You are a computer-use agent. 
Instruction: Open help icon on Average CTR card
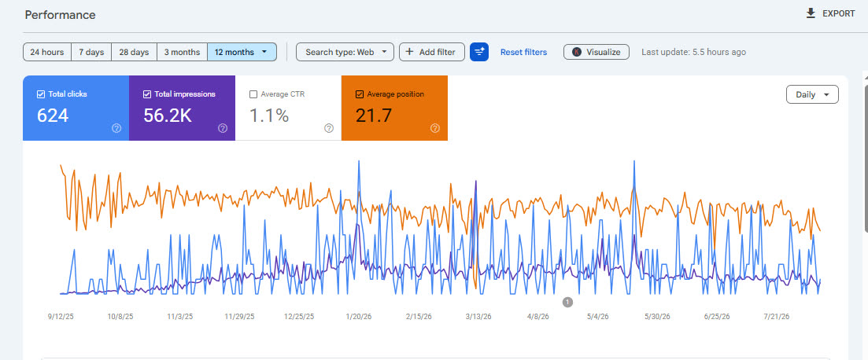pyautogui.click(x=329, y=128)
